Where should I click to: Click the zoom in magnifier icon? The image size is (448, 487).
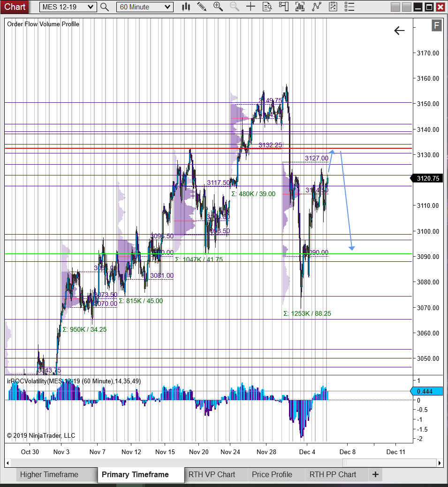point(218,7)
